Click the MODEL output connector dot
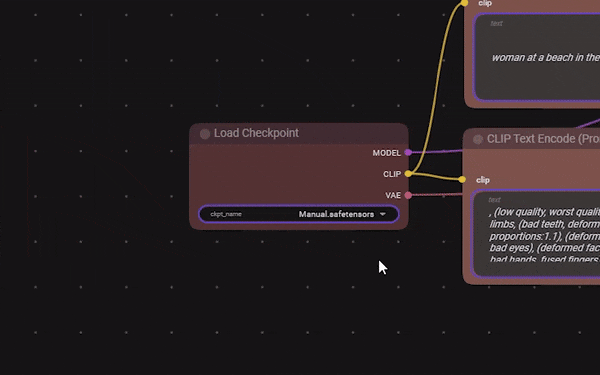Viewport: 600px width, 375px height. coord(408,153)
